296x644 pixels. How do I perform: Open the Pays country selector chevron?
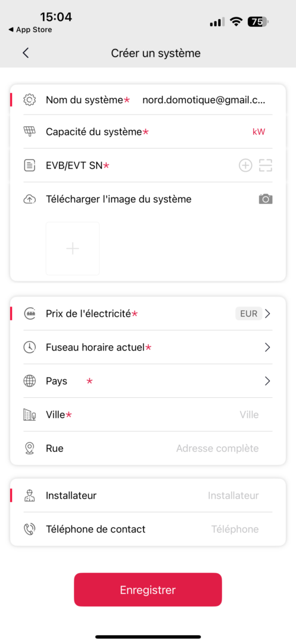pyautogui.click(x=268, y=381)
